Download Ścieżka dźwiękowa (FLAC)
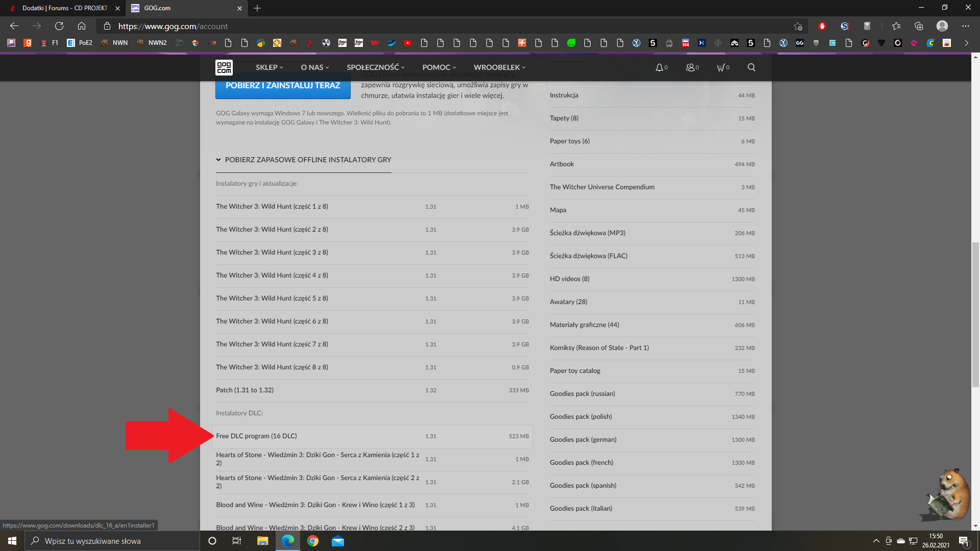This screenshot has width=980, height=551. (x=652, y=256)
